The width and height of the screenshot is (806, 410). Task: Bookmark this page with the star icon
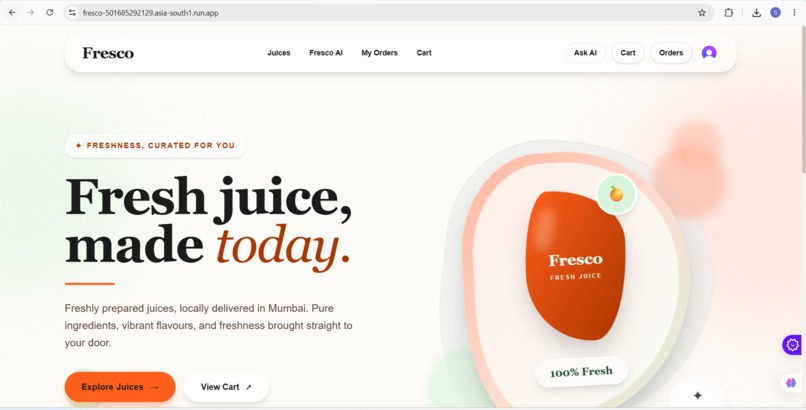point(702,13)
